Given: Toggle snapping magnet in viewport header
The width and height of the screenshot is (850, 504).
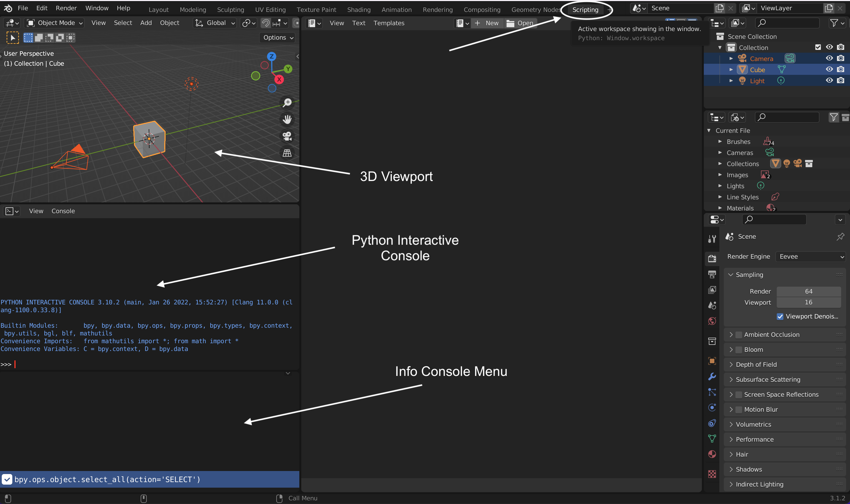Looking at the screenshot, I should pos(265,23).
